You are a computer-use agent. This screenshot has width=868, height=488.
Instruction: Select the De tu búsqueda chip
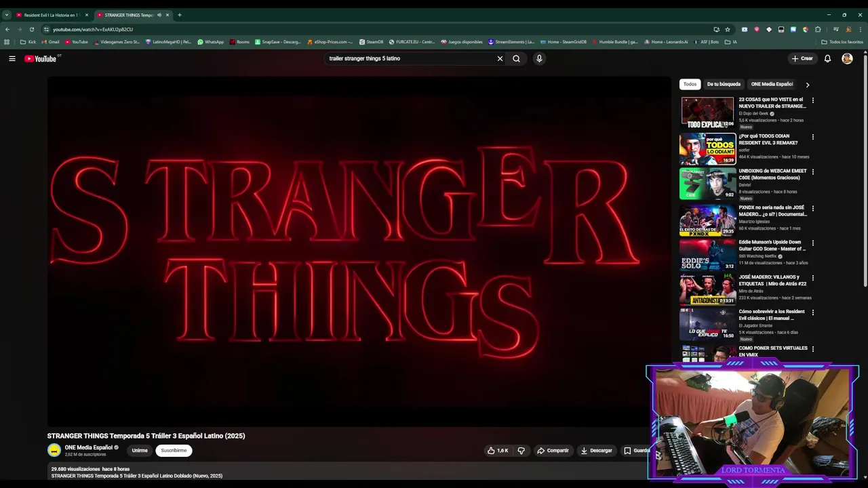724,84
